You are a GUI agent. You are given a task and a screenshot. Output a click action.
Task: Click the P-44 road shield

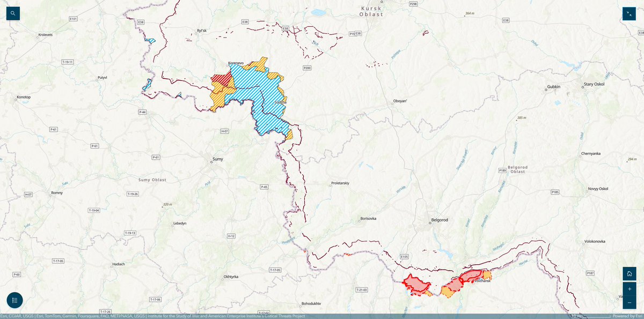(143, 112)
